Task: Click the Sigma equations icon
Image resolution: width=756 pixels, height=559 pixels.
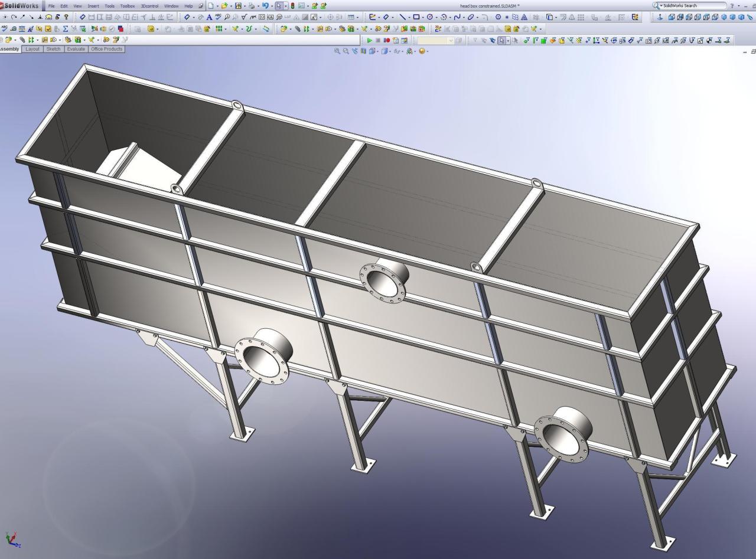Action: pos(66,28)
